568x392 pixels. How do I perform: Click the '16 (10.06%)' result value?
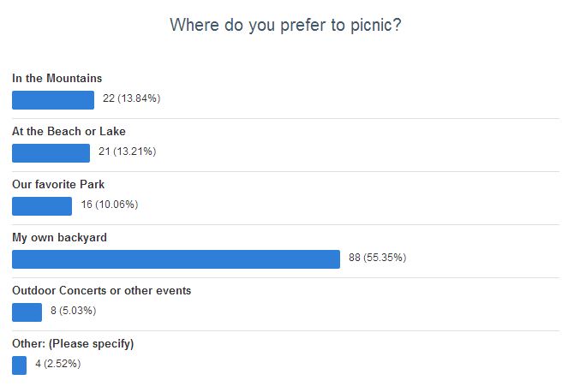(110, 205)
